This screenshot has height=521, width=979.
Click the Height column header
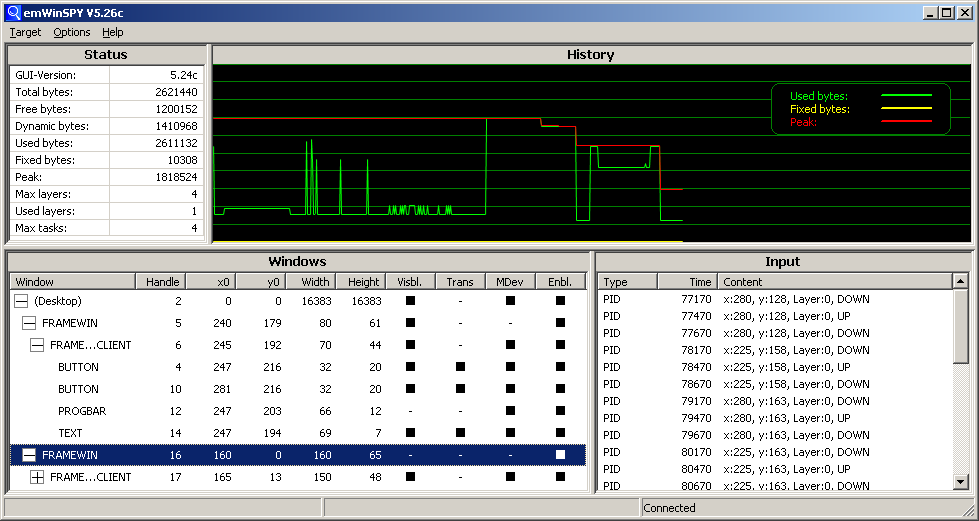(361, 282)
